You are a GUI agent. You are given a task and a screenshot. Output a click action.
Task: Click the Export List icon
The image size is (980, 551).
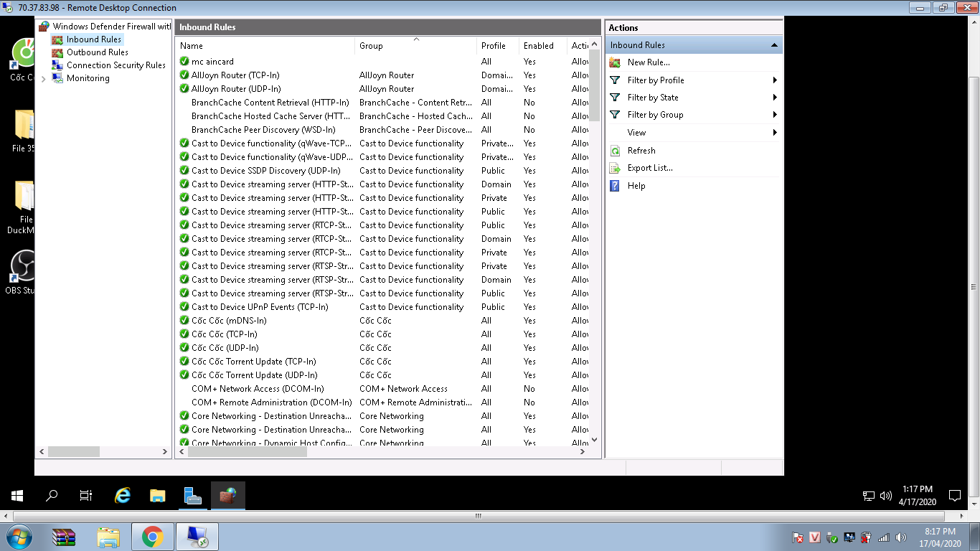[615, 168]
